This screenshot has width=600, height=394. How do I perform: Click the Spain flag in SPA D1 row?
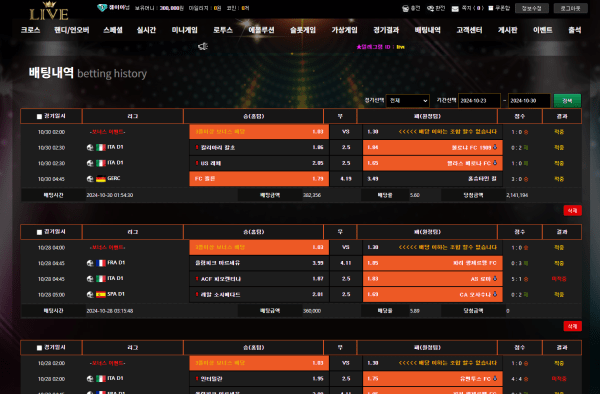point(101,295)
